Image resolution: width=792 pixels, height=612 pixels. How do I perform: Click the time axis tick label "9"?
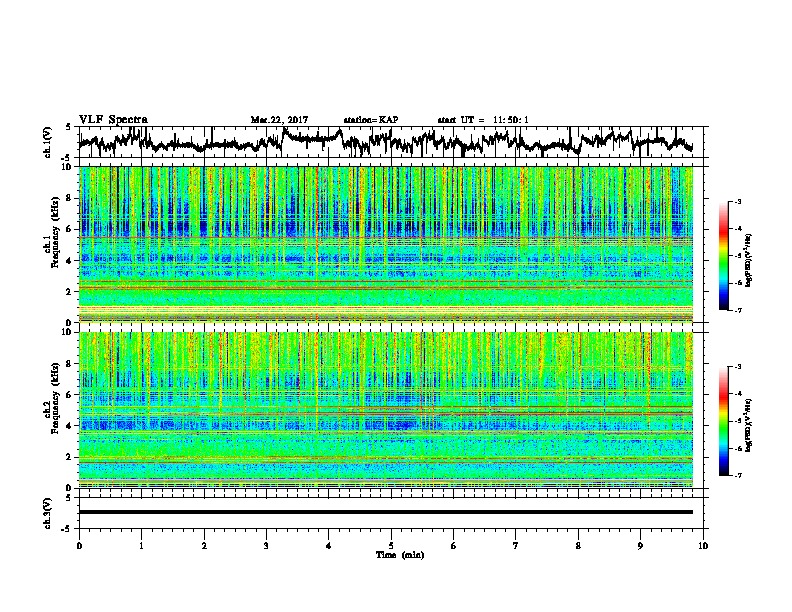[640, 546]
